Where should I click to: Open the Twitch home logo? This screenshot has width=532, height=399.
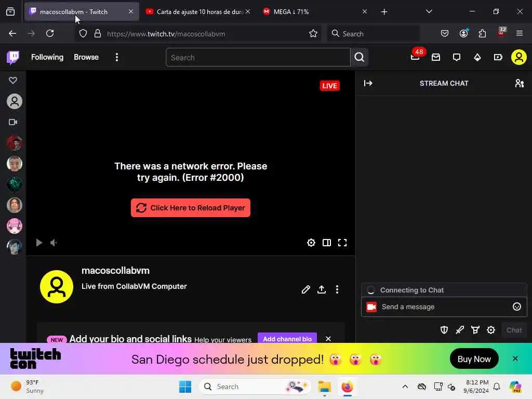click(13, 57)
